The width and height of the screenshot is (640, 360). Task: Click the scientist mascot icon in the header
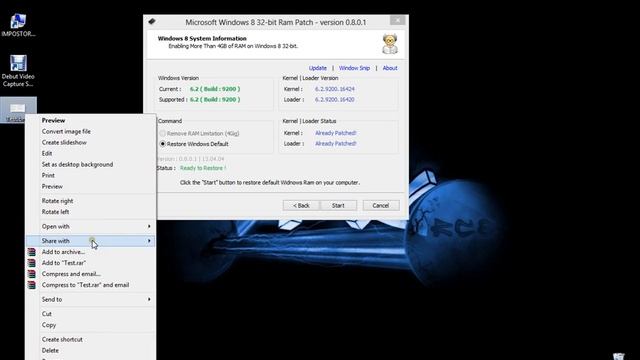coord(389,44)
